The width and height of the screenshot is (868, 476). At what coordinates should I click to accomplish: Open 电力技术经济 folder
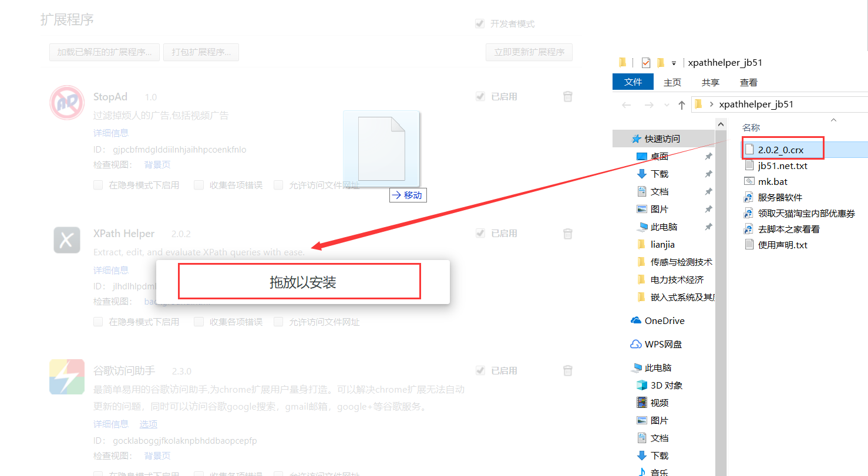[677, 279]
